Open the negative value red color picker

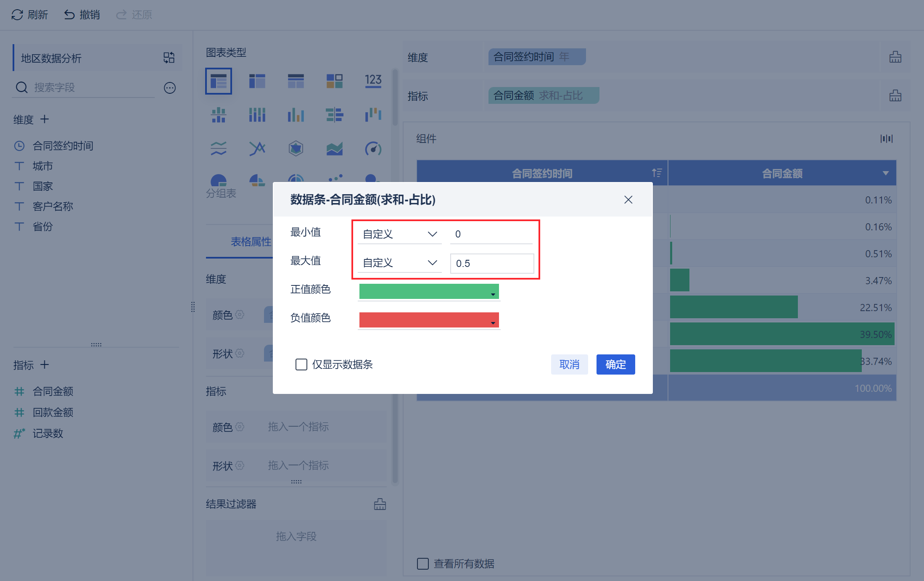pos(429,320)
